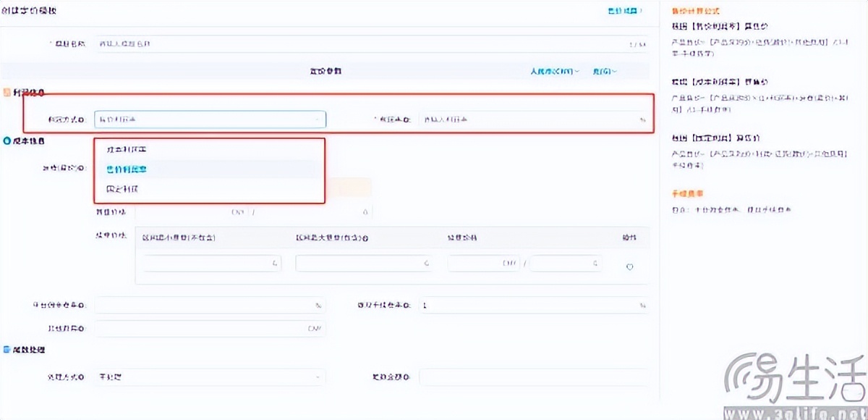The height and width of the screenshot is (420, 868).
Task: Focus the 利润率 percentage input field
Action: [533, 119]
